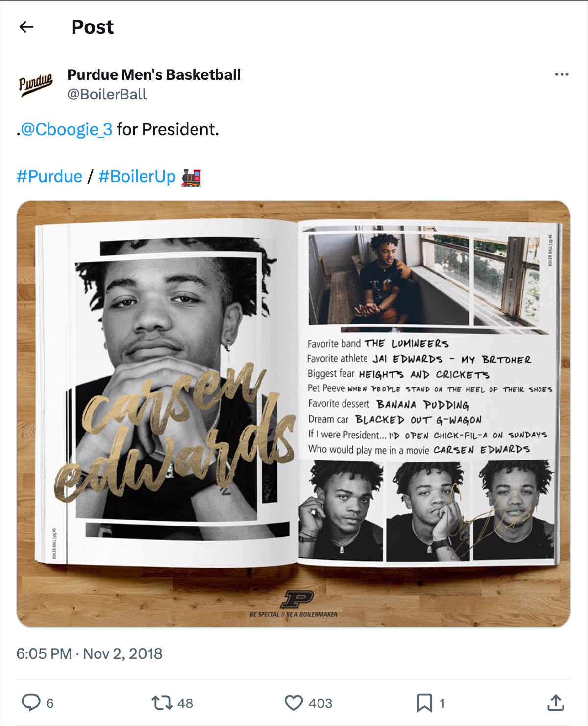Share the post via upload icon

[556, 702]
